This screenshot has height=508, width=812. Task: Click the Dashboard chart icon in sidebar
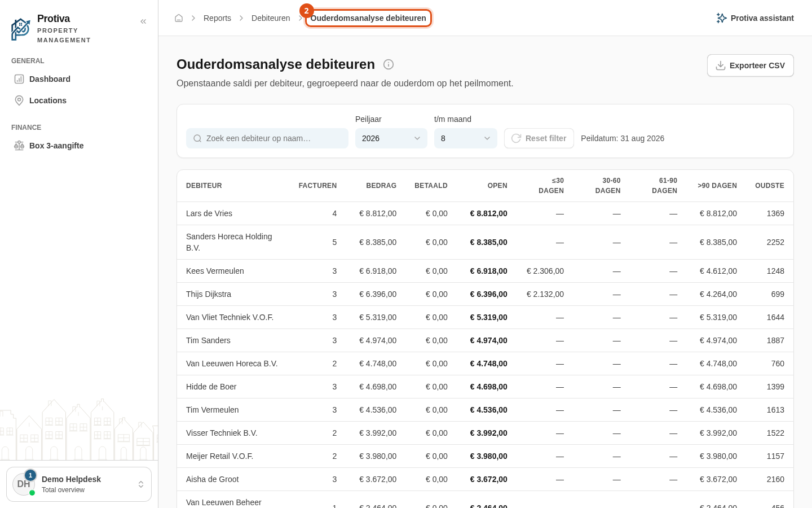coord(19,79)
